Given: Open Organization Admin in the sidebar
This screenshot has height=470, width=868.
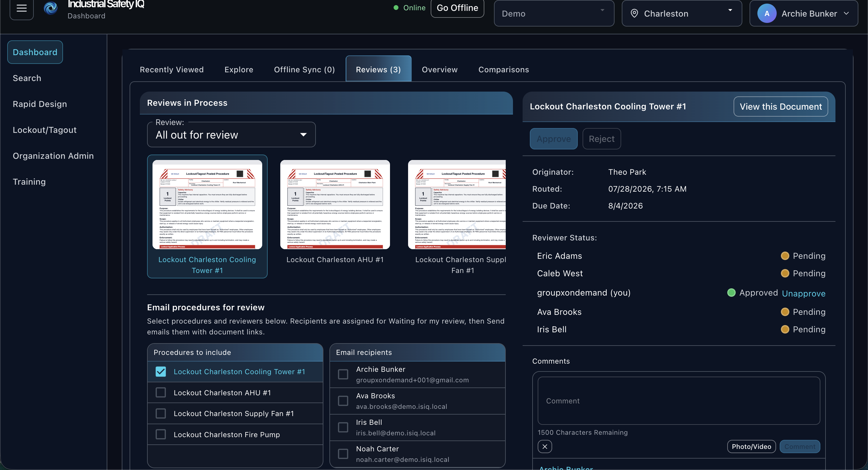Looking at the screenshot, I should [53, 156].
